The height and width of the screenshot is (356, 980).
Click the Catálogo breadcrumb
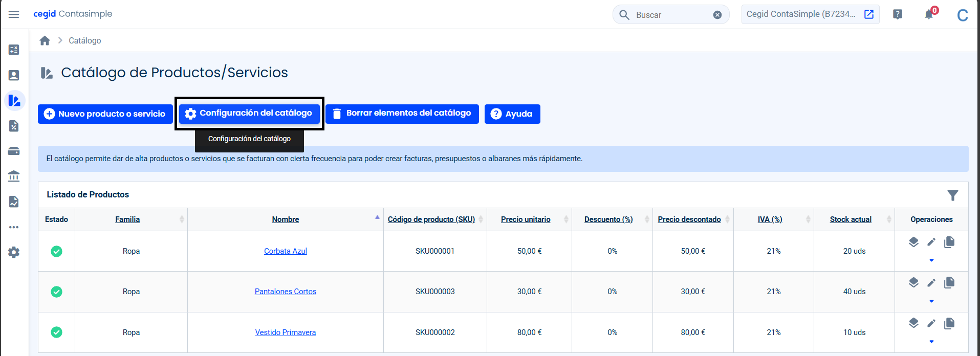[x=85, y=40]
